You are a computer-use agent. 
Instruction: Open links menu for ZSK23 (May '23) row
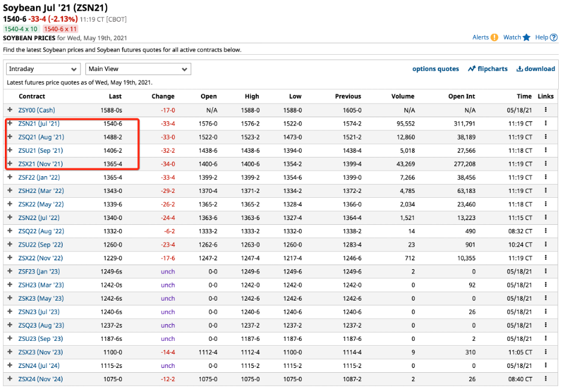point(546,298)
